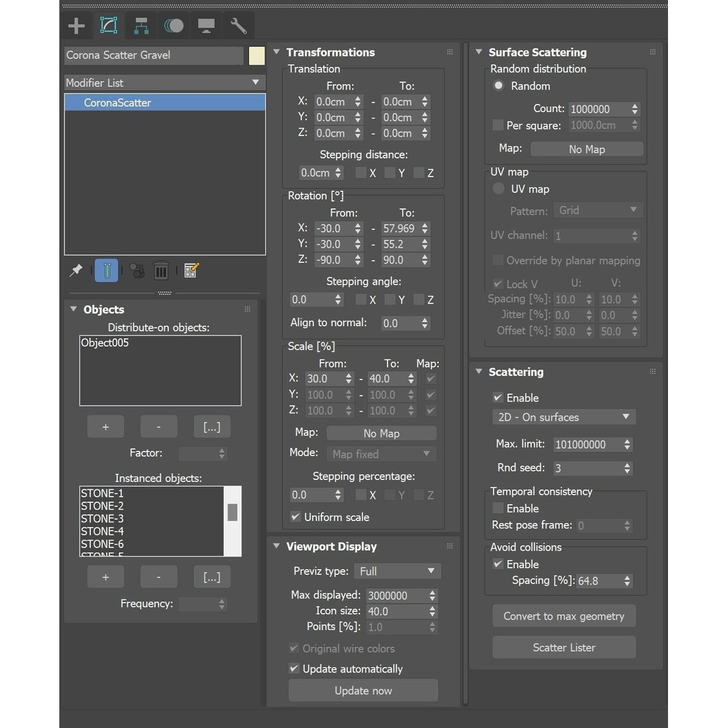Add a distribute-on object with plus
Screen dimensions: 728x728
click(105, 427)
